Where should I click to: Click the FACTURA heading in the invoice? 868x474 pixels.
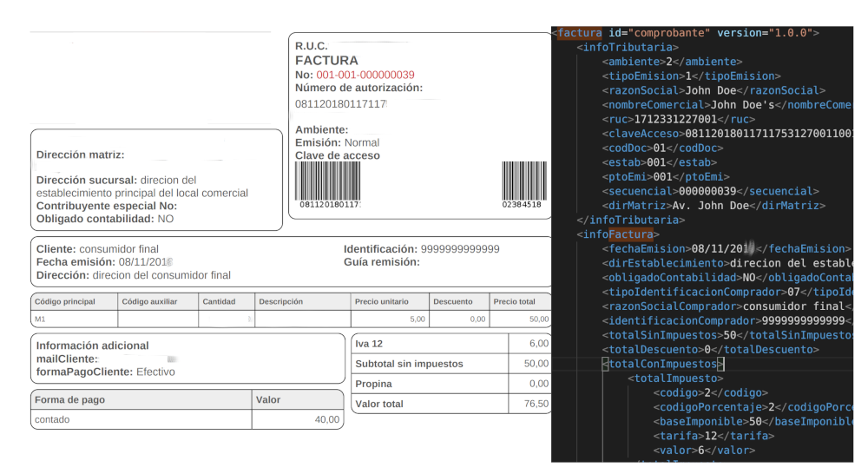326,61
